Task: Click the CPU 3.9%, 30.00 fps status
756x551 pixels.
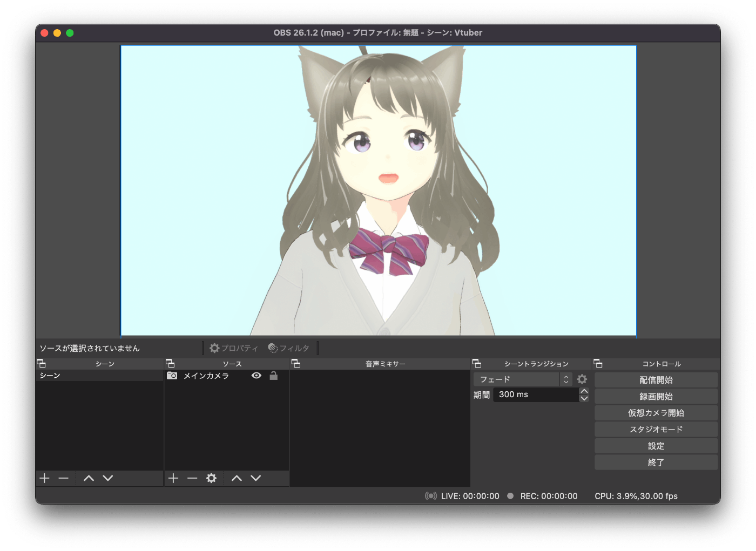Action: (636, 496)
